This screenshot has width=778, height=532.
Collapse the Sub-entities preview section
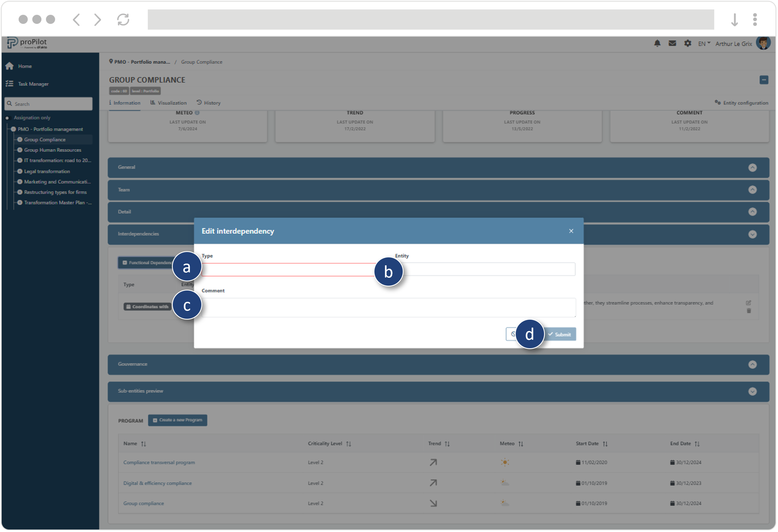pyautogui.click(x=752, y=392)
